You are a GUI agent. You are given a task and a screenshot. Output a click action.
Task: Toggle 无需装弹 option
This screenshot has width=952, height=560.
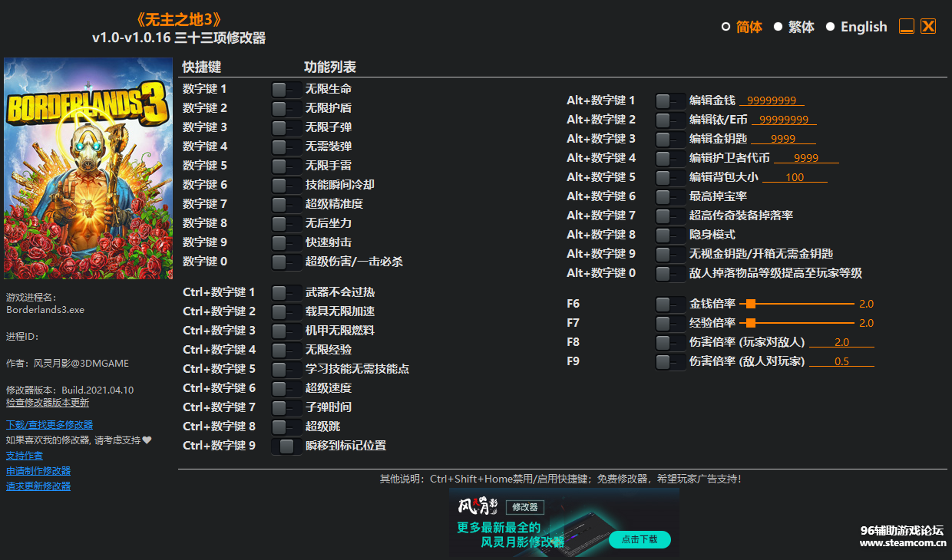(286, 147)
